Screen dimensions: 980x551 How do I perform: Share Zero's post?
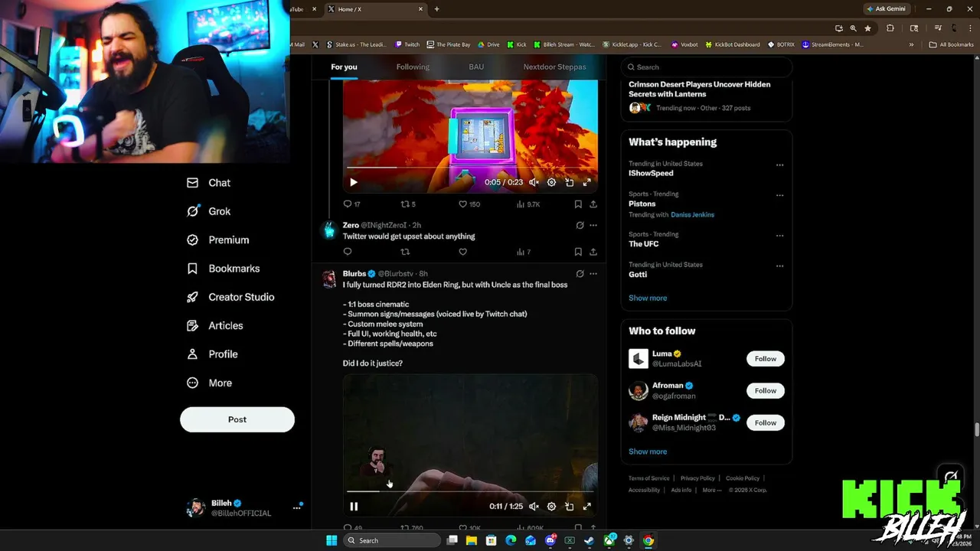593,252
